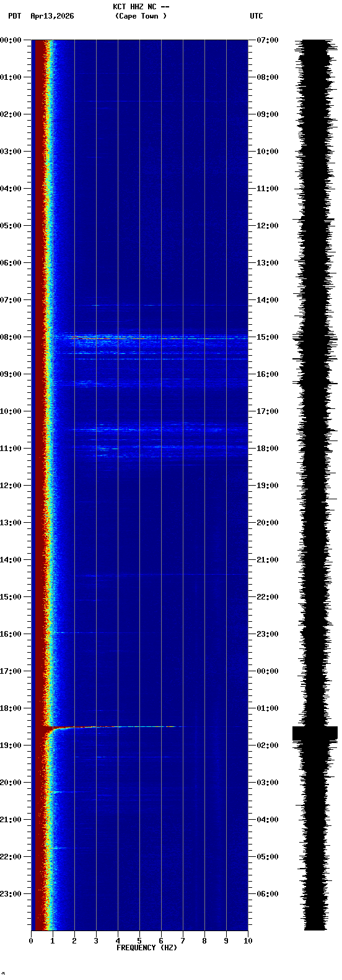Click the 00:00 PDT time label
The width and height of the screenshot is (342, 980).
click(x=11, y=40)
